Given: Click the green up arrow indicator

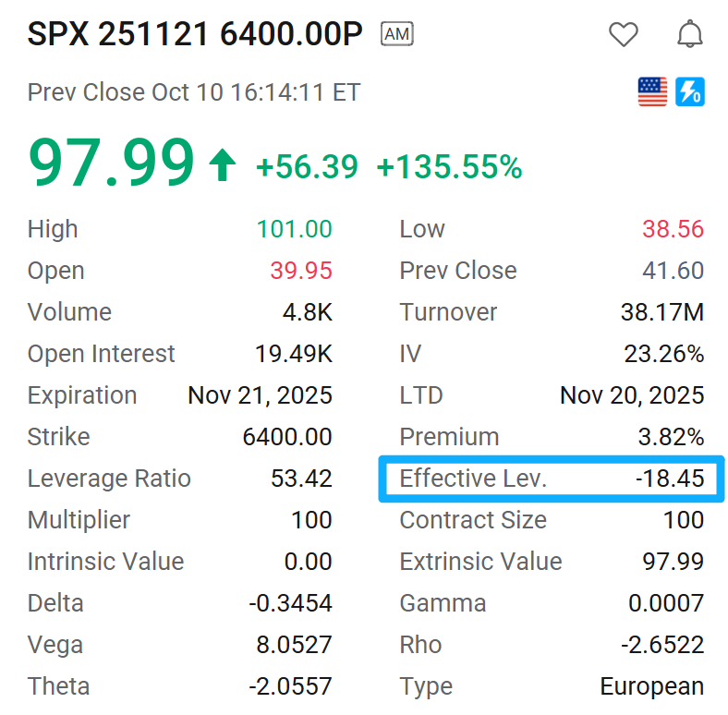Looking at the screenshot, I should coord(222,166).
